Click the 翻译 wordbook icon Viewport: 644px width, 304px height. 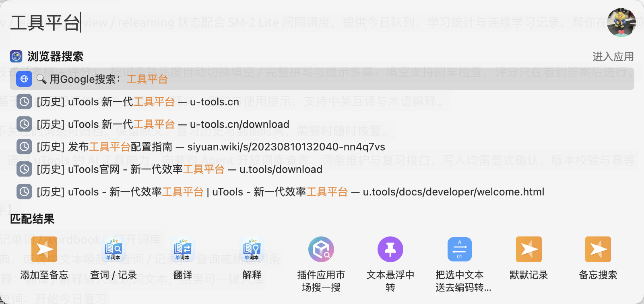click(x=183, y=249)
